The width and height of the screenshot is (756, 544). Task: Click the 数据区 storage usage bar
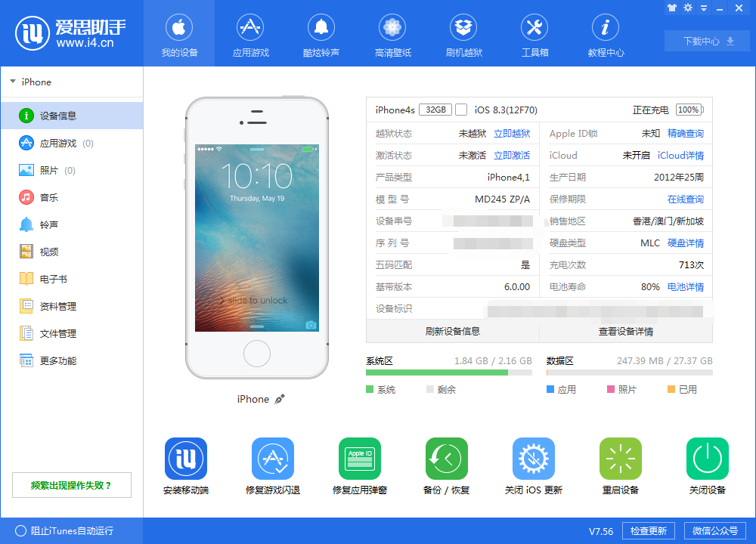click(x=629, y=372)
